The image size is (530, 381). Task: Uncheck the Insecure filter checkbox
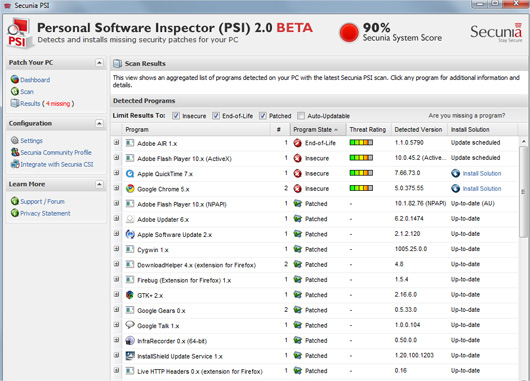pyautogui.click(x=176, y=116)
